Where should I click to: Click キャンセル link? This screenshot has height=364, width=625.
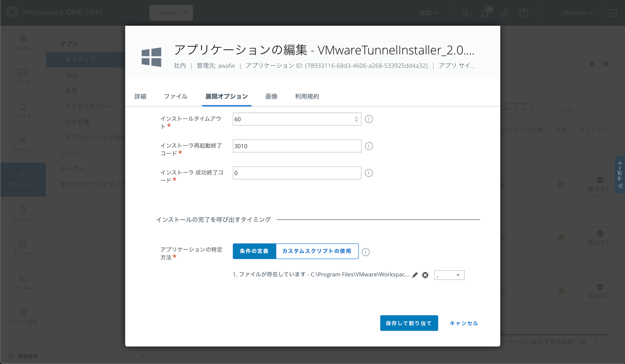pos(464,323)
